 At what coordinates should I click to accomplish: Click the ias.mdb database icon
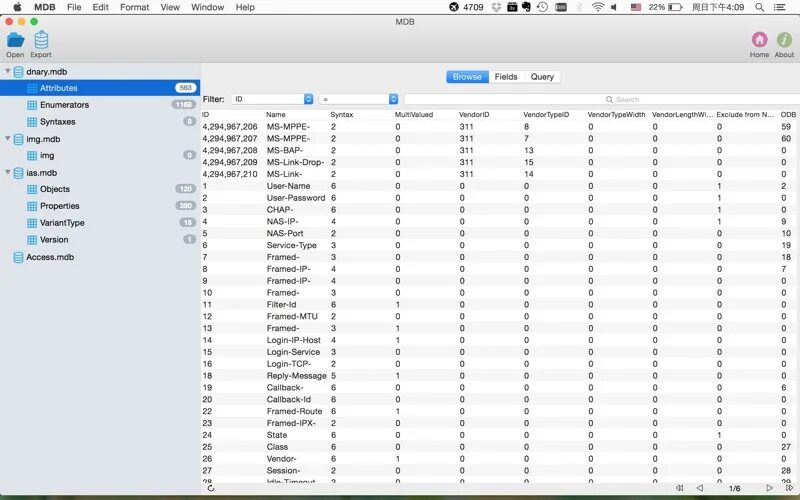point(18,173)
